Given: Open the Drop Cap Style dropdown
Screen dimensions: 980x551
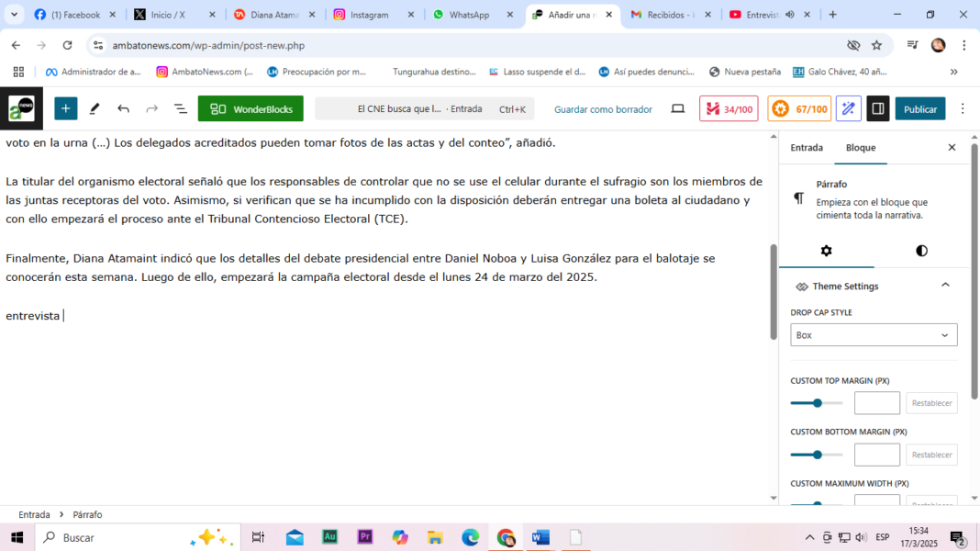Looking at the screenshot, I should 874,335.
